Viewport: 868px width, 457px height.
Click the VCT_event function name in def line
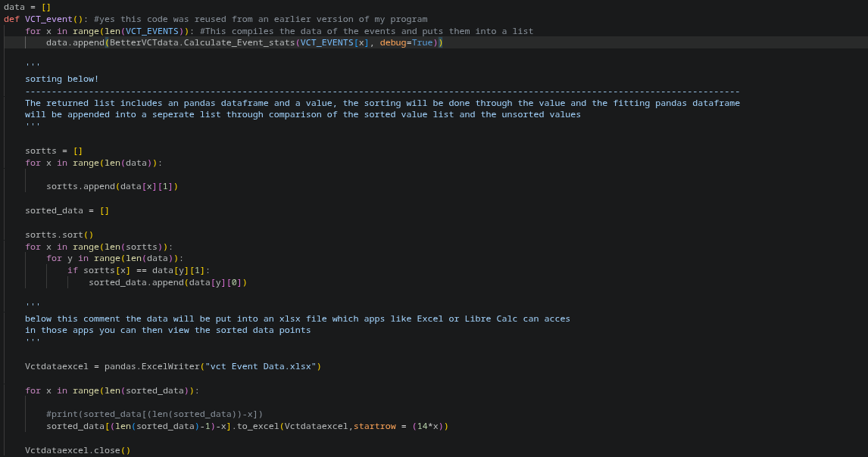(x=48, y=19)
